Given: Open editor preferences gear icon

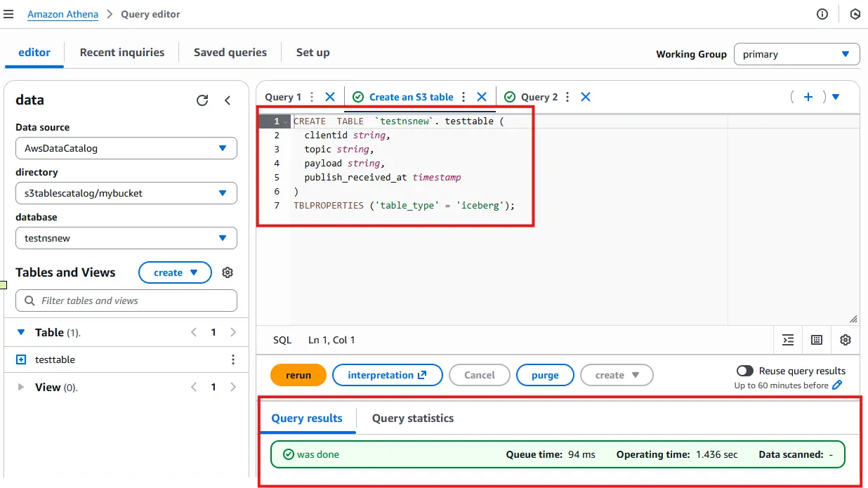Looking at the screenshot, I should coord(846,340).
